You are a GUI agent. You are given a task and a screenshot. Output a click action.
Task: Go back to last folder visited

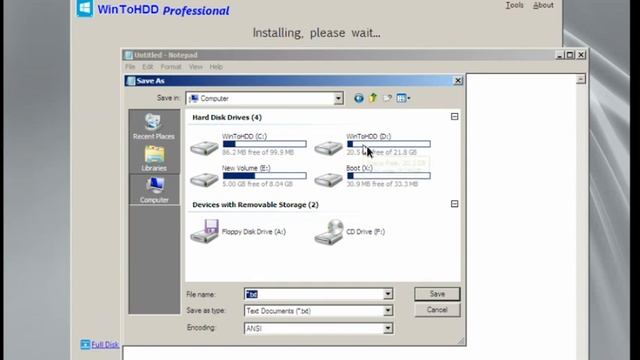click(x=358, y=98)
